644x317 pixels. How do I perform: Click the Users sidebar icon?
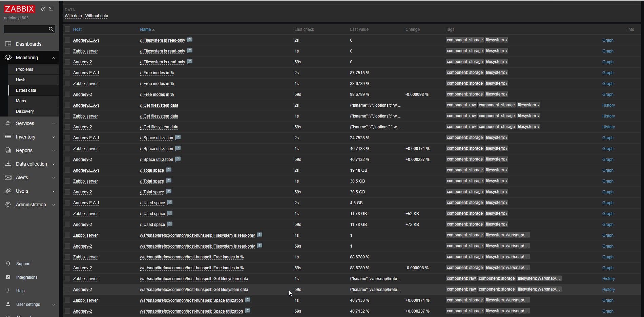point(8,191)
